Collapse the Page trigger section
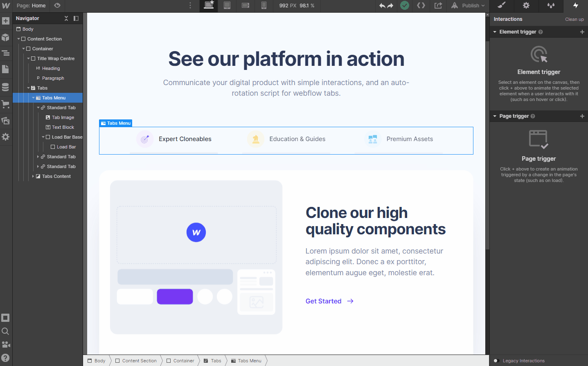This screenshot has height=366, width=588. point(495,116)
